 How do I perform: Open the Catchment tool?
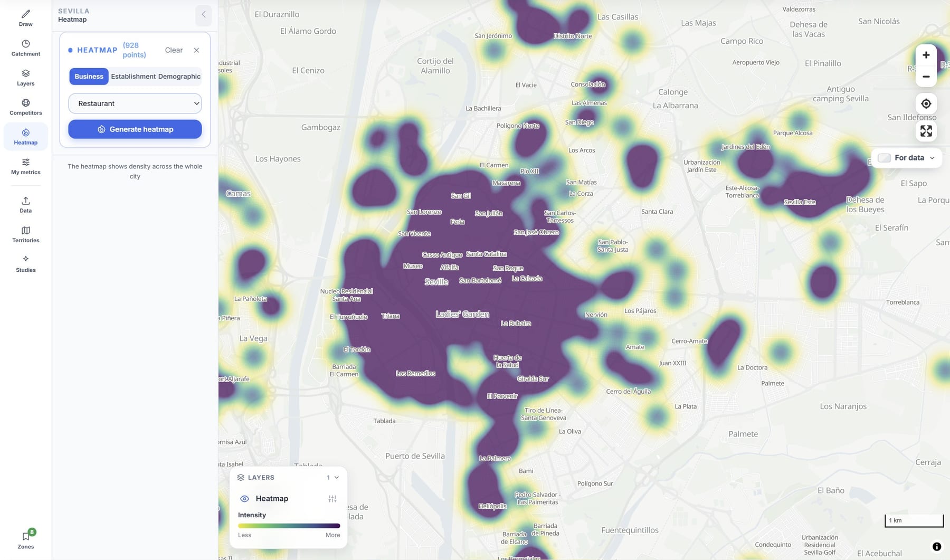click(25, 48)
